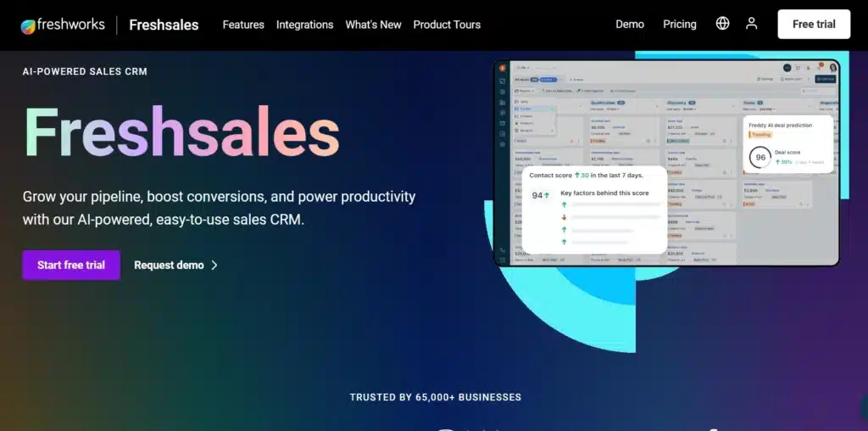Click the Free trial button in header
The height and width of the screenshot is (431, 868).
tap(814, 25)
